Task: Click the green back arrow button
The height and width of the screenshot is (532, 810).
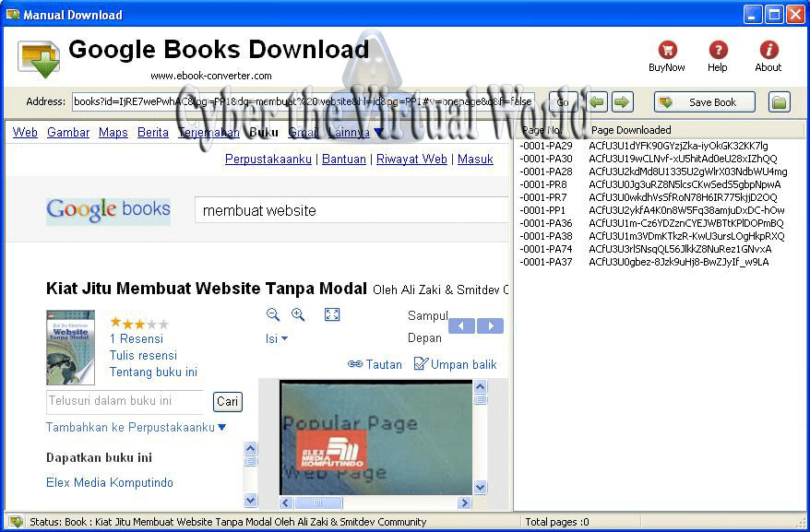Action: (597, 101)
